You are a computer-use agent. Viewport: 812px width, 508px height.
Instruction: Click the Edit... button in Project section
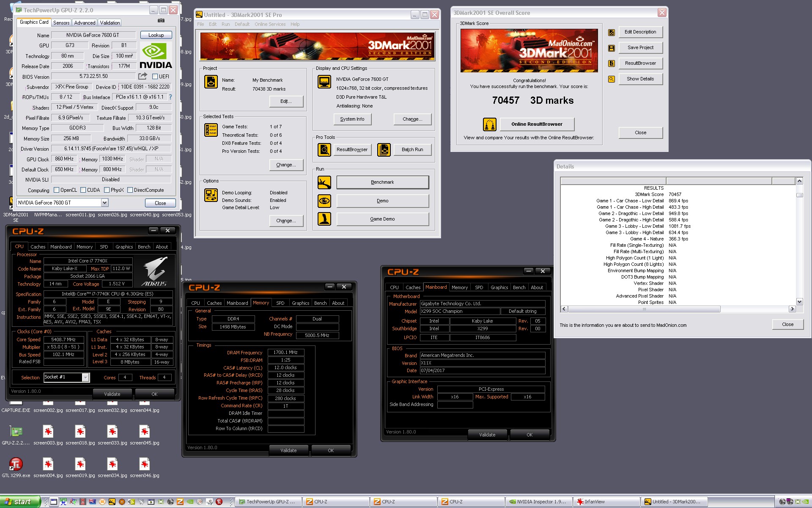point(286,102)
